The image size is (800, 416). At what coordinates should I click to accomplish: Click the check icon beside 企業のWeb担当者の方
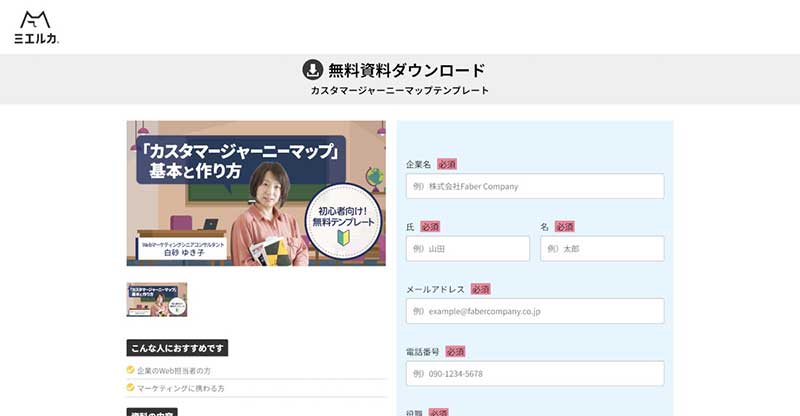130,370
